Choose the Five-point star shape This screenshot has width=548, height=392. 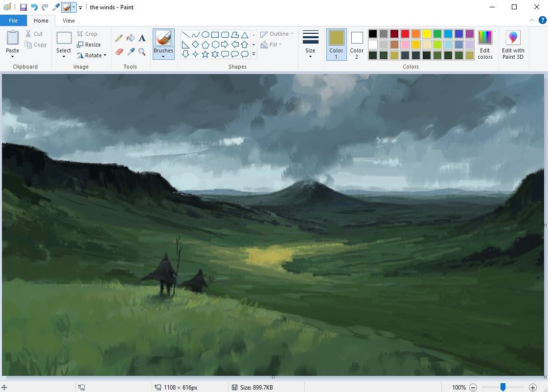coord(205,54)
